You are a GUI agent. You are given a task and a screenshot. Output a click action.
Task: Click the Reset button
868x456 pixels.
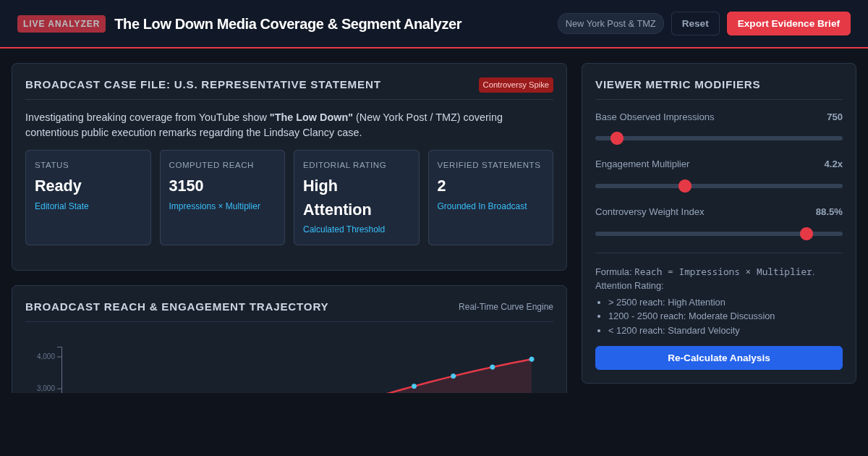(x=695, y=23)
